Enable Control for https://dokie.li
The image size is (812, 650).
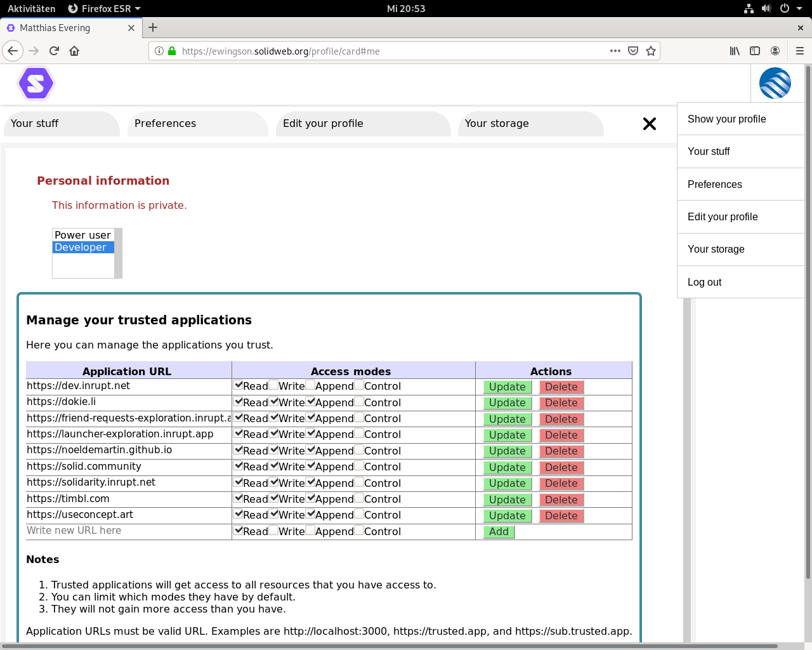[359, 401]
